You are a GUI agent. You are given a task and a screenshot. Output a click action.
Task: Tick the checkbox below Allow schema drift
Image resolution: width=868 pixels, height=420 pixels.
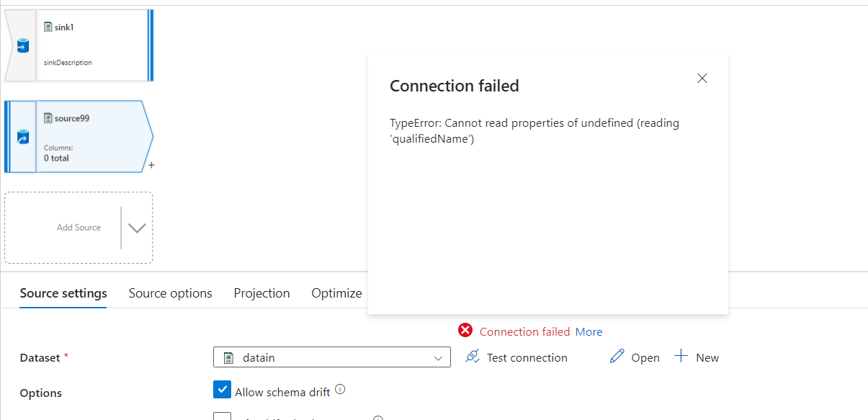[x=222, y=417]
